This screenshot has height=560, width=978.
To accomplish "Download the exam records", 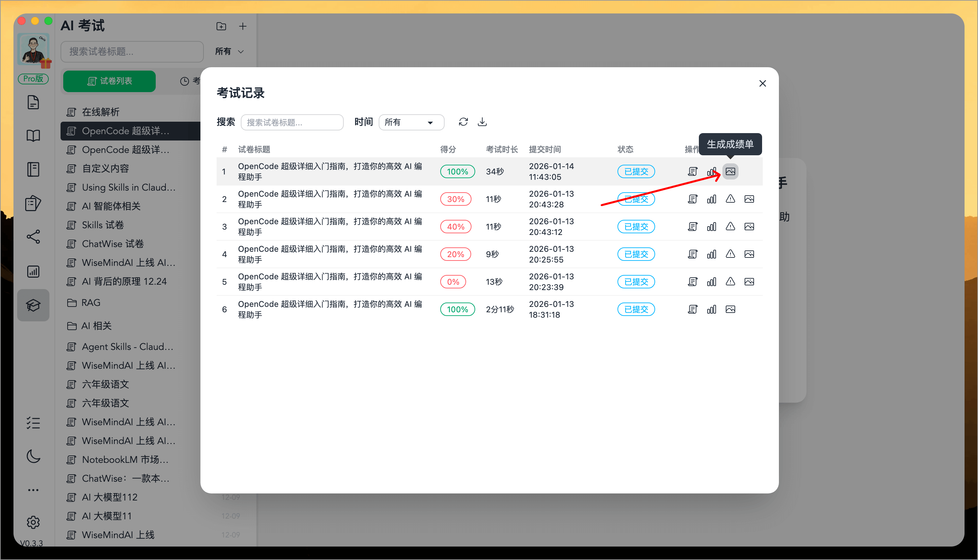I will click(x=482, y=122).
